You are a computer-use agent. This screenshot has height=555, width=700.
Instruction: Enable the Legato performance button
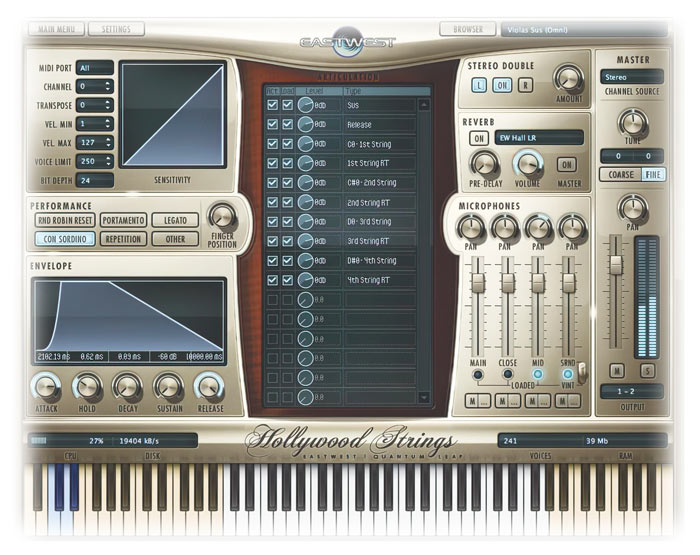coord(175,220)
